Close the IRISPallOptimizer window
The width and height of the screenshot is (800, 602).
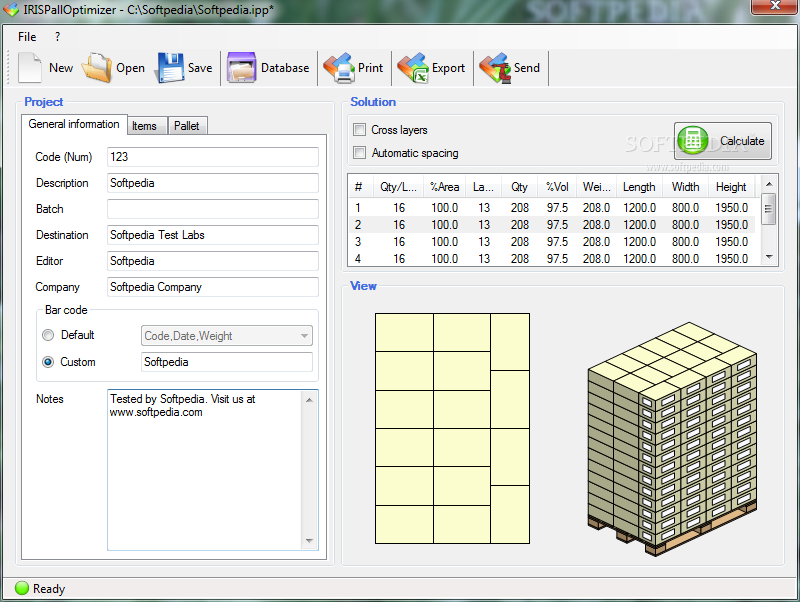pyautogui.click(x=774, y=6)
